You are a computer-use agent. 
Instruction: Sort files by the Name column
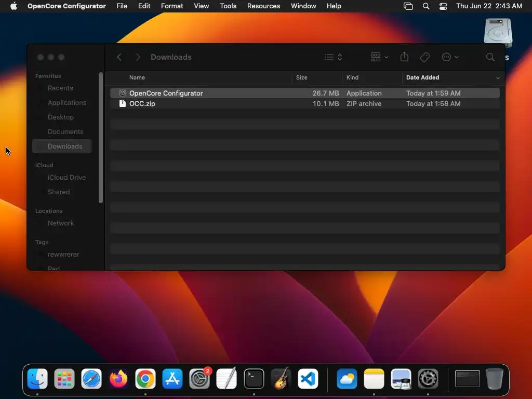(x=137, y=78)
